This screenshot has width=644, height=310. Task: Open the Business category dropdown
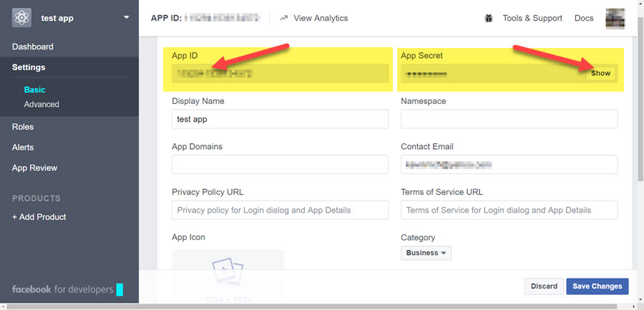[426, 253]
